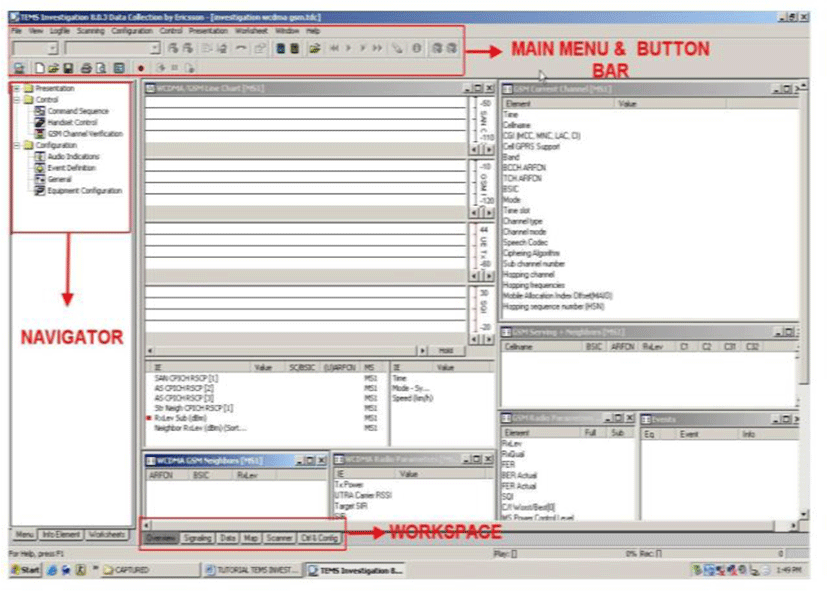Open the Control menu in menu bar
The width and height of the screenshot is (827, 591).
(x=171, y=31)
